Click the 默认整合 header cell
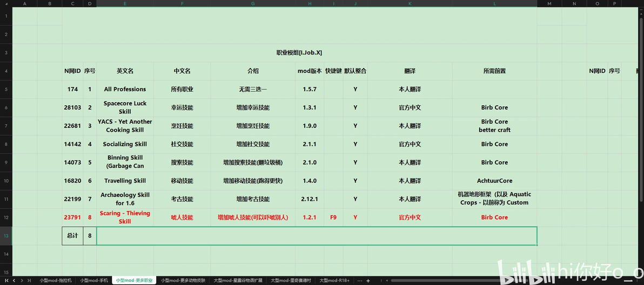 pos(355,71)
